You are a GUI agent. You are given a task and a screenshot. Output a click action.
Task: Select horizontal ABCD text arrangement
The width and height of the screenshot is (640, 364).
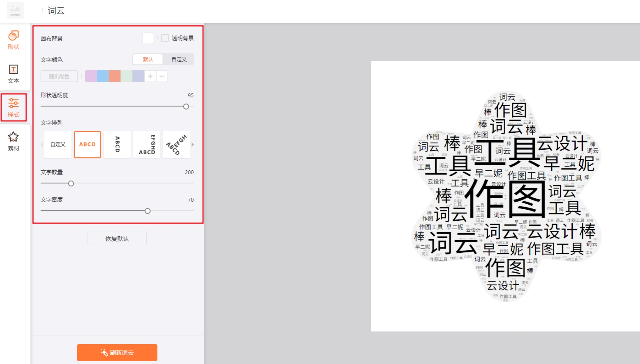[x=87, y=145]
